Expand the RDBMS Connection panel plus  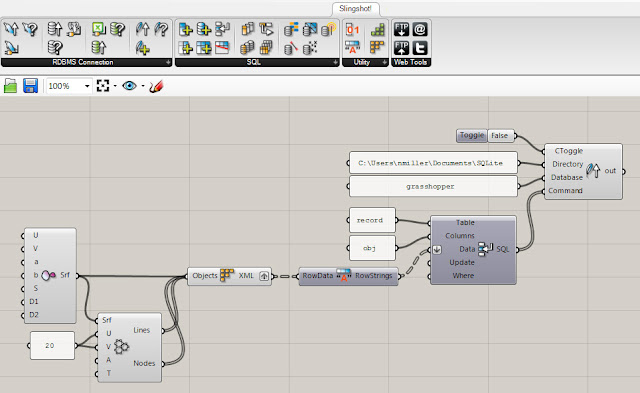click(168, 62)
